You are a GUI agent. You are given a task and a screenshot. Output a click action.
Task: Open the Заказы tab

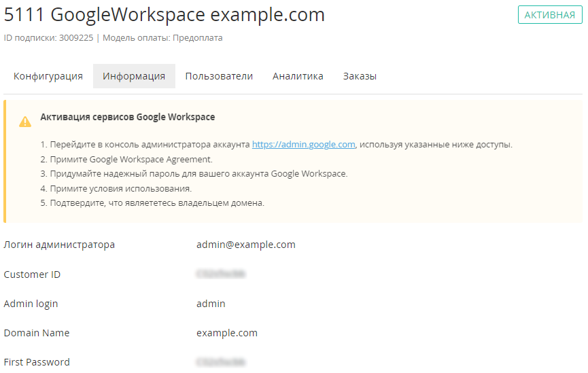360,76
